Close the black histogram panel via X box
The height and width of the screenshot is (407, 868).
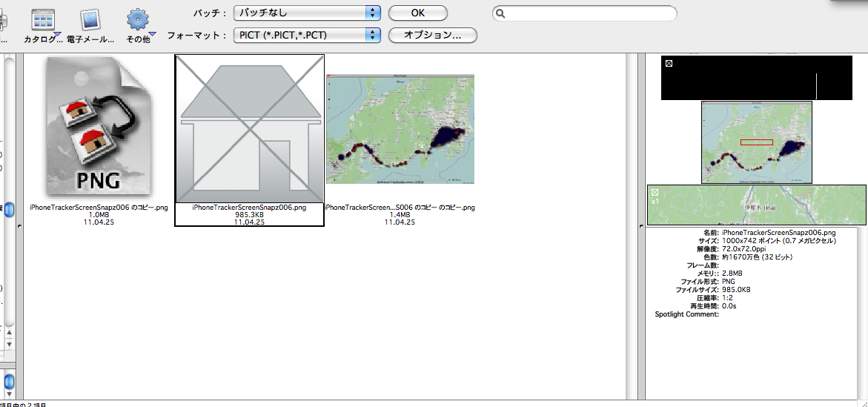click(669, 64)
